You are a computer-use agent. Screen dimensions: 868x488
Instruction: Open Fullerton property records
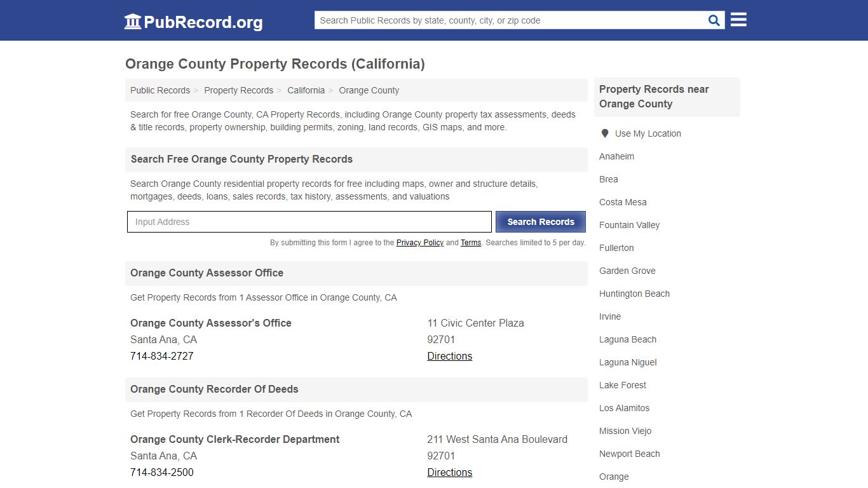616,248
